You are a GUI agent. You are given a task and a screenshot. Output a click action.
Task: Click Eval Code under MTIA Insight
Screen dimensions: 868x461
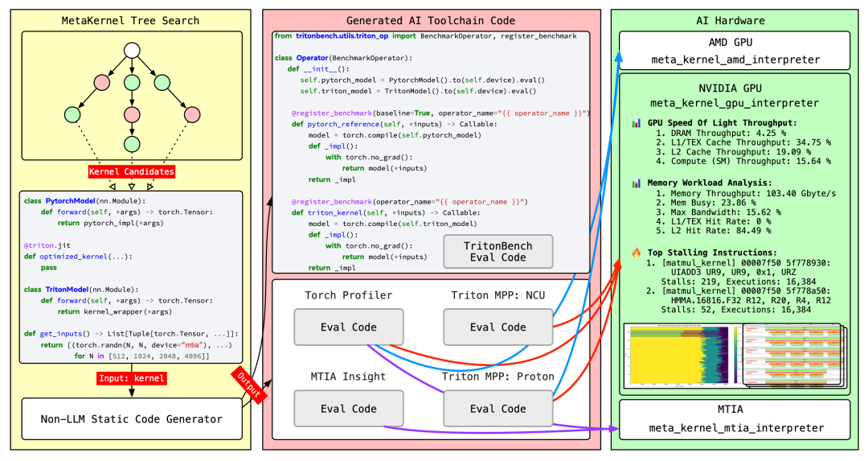[x=342, y=408]
